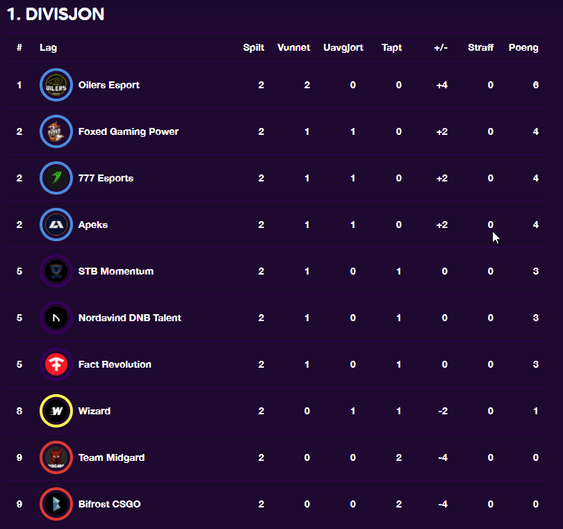The height and width of the screenshot is (529, 563).
Task: Click the Vunnet column header
Action: 293,48
